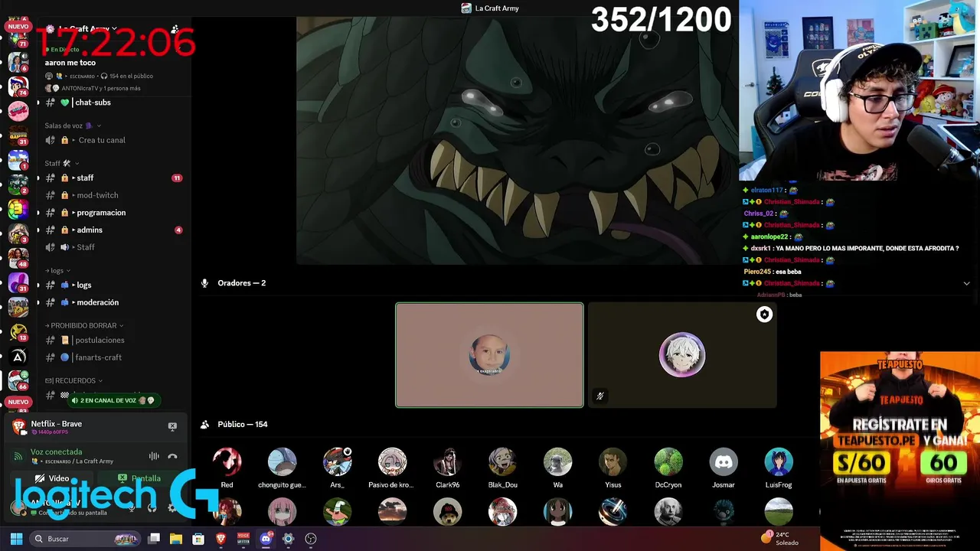This screenshot has height=551, width=980.
Task: Click the Buscar taskbar search box
Action: coord(84,539)
